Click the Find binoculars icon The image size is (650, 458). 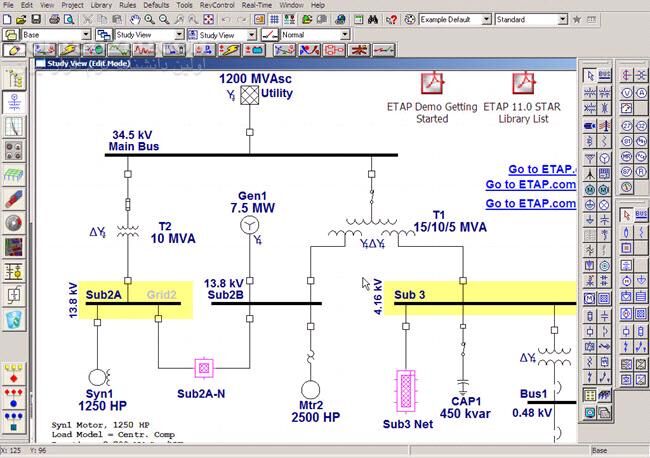point(371,19)
